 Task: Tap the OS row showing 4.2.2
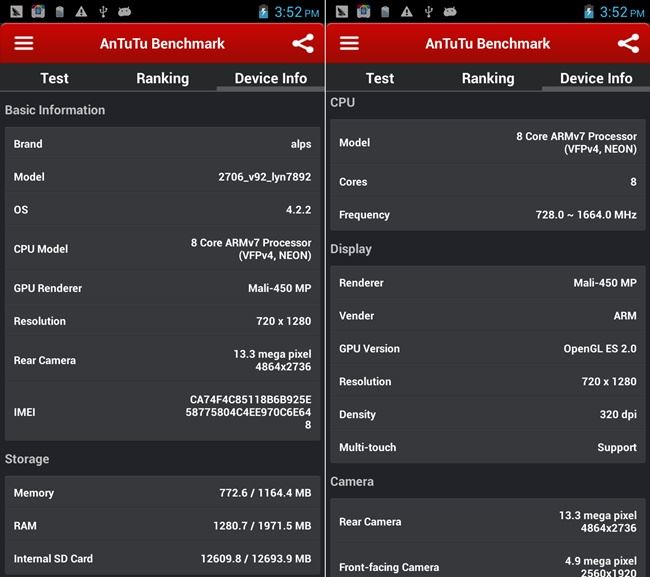coord(162,209)
